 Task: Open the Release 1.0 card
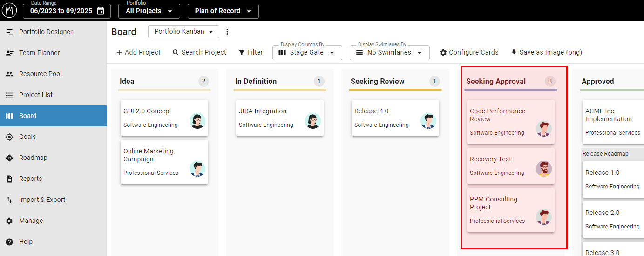(x=613, y=180)
